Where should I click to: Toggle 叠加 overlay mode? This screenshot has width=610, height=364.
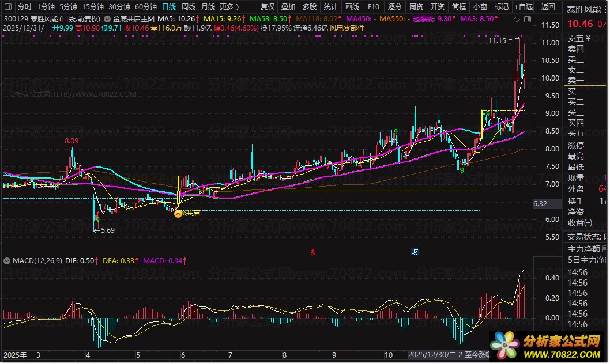(x=288, y=7)
